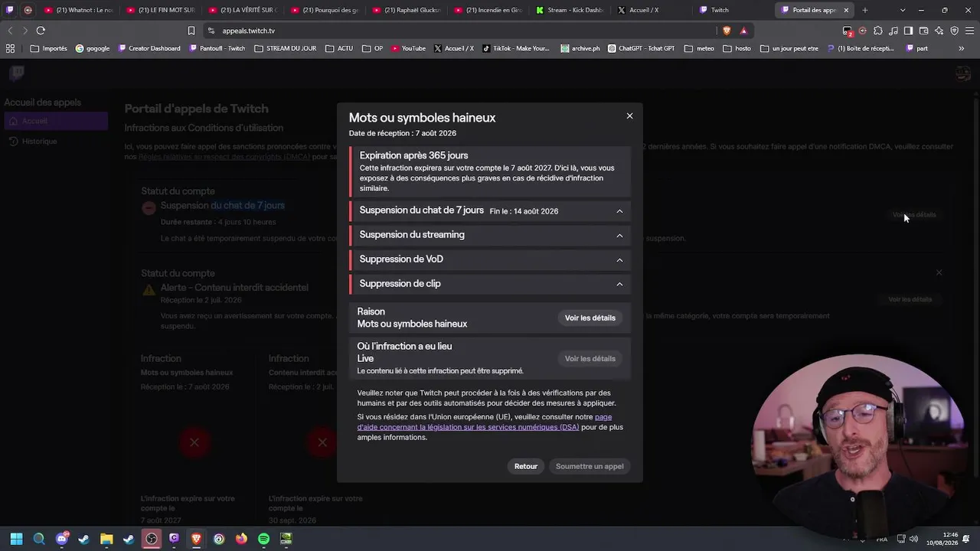Switch to the Twitch tab

[733, 10]
